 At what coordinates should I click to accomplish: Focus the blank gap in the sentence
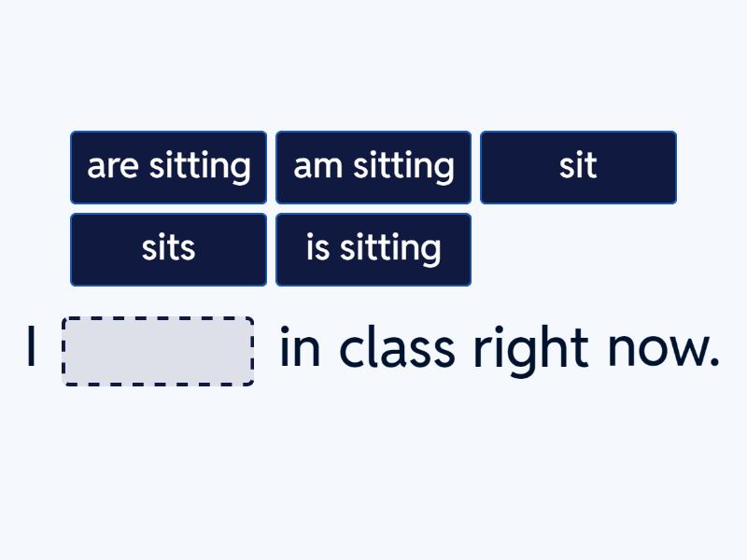click(x=158, y=351)
